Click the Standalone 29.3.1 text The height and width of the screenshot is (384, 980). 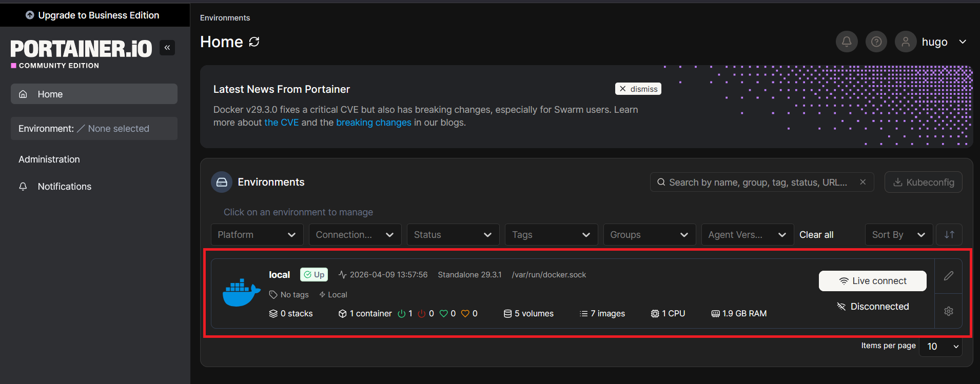(x=470, y=275)
